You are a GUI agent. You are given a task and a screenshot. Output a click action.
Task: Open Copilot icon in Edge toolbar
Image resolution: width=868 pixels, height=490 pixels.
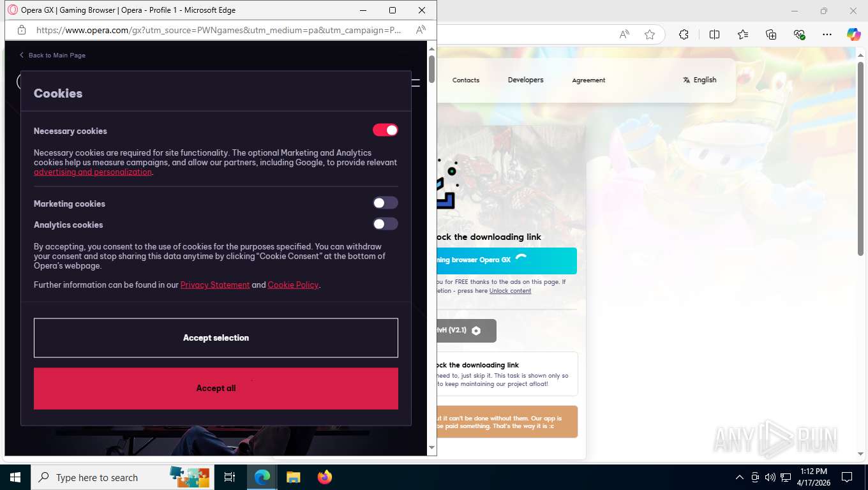[854, 34]
